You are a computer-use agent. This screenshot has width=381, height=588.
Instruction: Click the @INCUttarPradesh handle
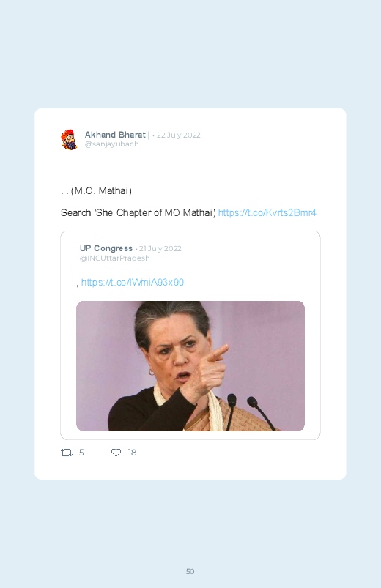pyautogui.click(x=114, y=258)
